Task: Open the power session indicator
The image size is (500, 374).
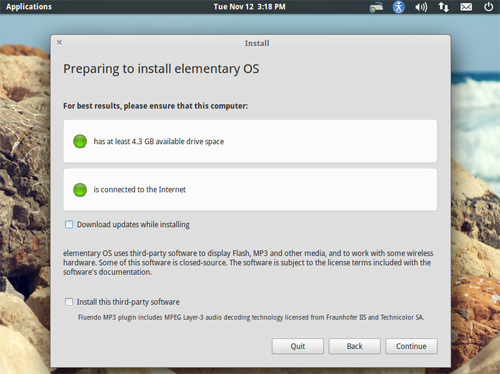Action: 488,7
